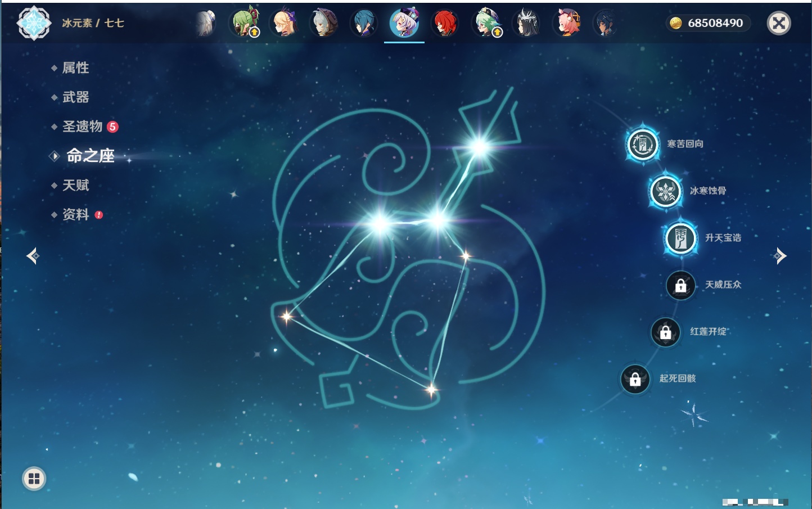Click the 冰元素 / 七七 title text

93,23
